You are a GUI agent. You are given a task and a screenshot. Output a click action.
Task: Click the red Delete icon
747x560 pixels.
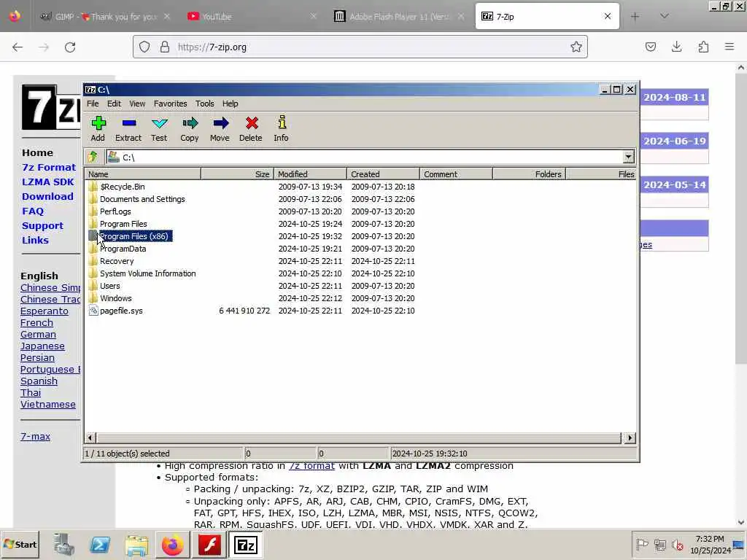click(x=252, y=123)
